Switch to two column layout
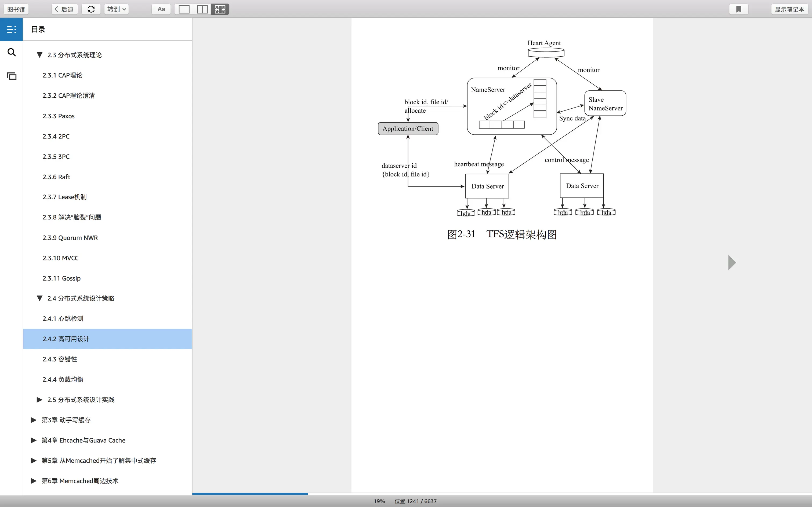812x507 pixels. (202, 9)
